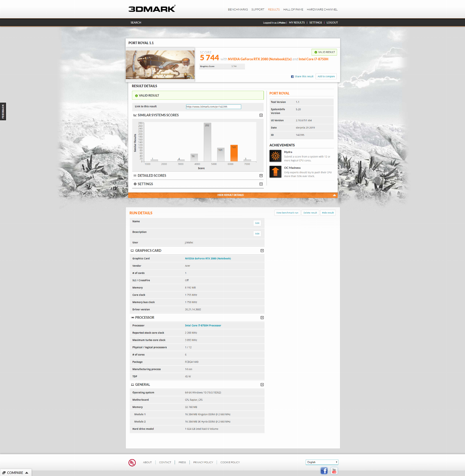Click the Port Royal benchmark thumbnail

(160, 65)
